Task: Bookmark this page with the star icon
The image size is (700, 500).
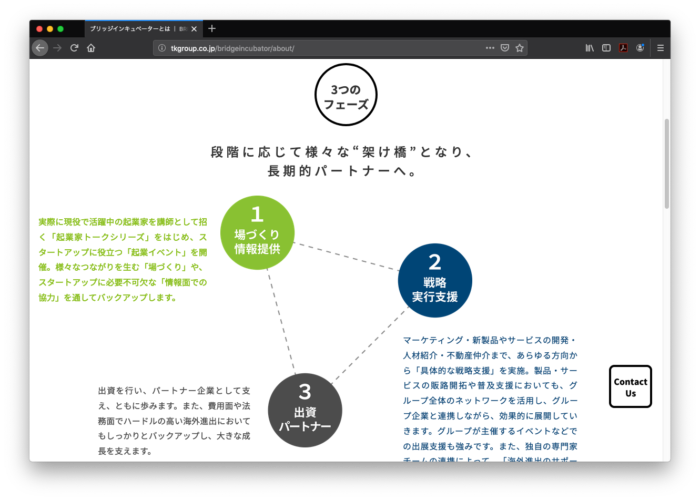Action: 520,48
